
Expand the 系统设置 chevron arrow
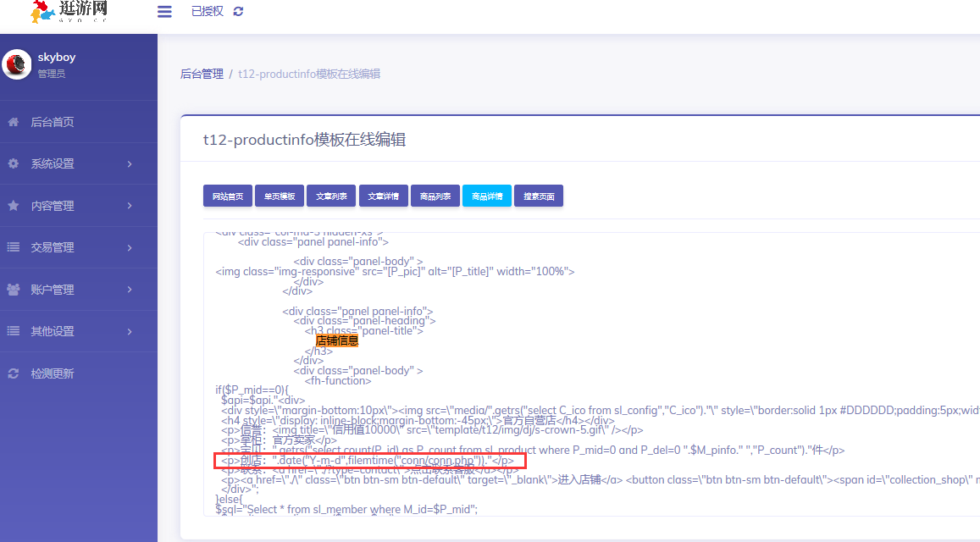pos(130,163)
